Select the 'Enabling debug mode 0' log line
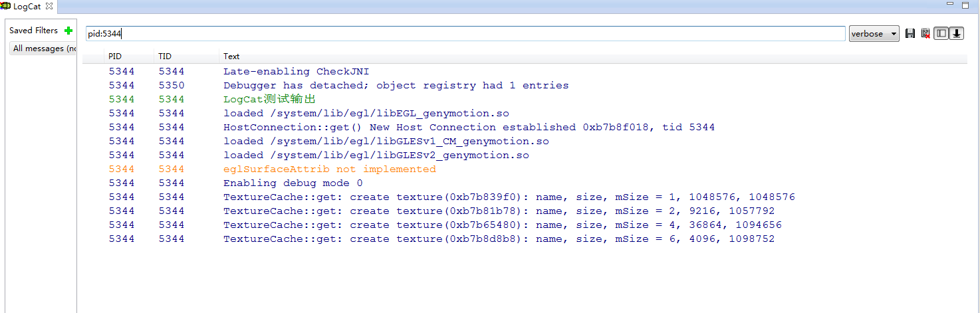The height and width of the screenshot is (313, 980). 525,183
